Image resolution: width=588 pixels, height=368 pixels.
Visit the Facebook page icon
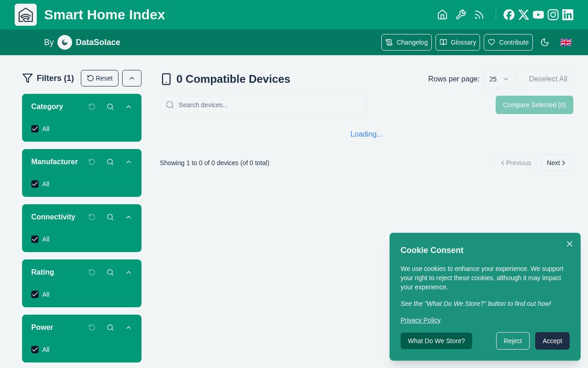(509, 15)
